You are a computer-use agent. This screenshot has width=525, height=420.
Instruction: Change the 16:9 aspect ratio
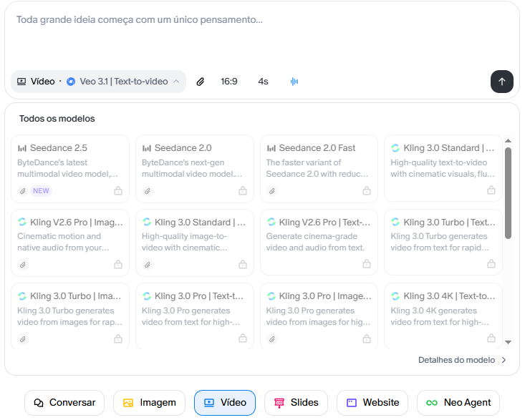[229, 82]
